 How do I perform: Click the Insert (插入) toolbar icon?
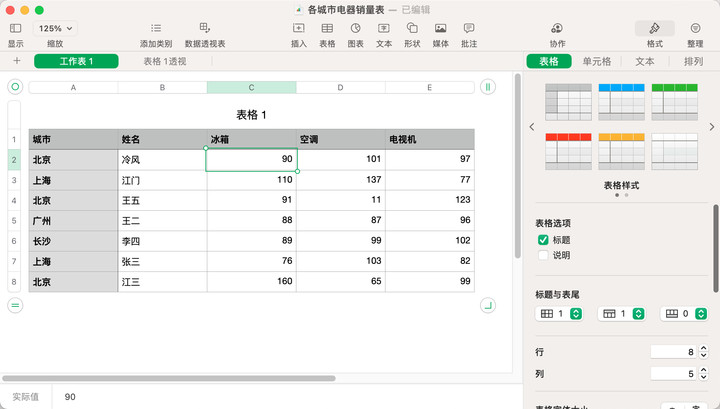298,29
